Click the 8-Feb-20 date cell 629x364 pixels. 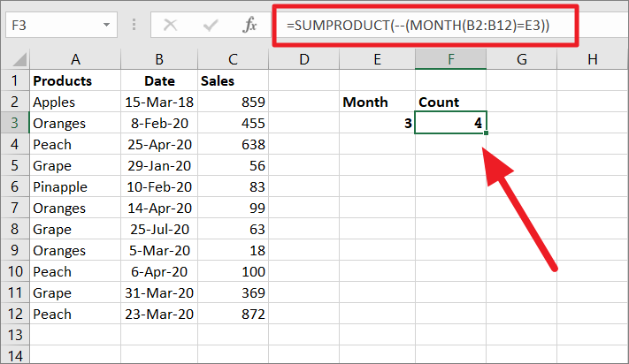pyautogui.click(x=159, y=123)
